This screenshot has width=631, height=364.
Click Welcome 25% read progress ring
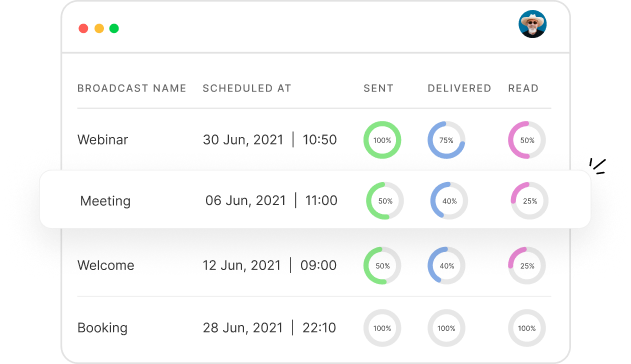(x=527, y=265)
